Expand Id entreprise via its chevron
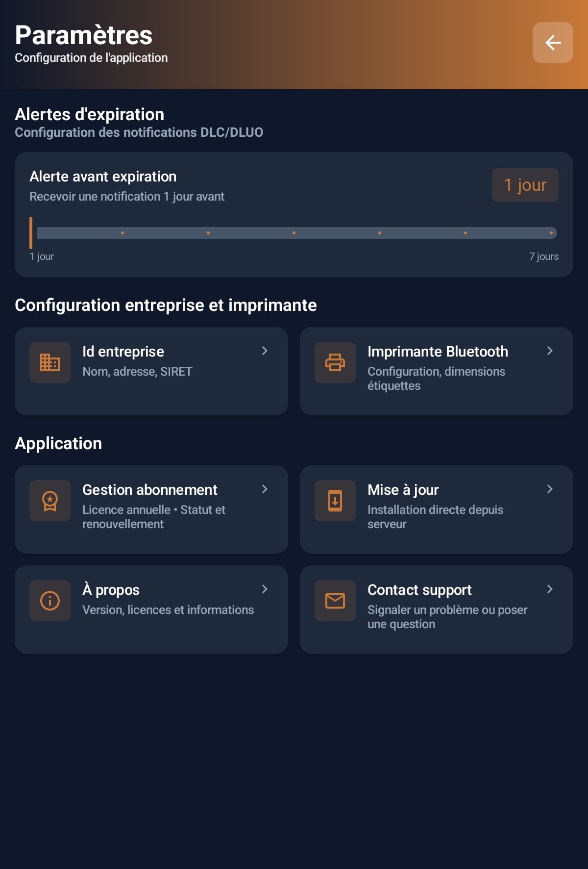588x869 pixels. point(265,351)
